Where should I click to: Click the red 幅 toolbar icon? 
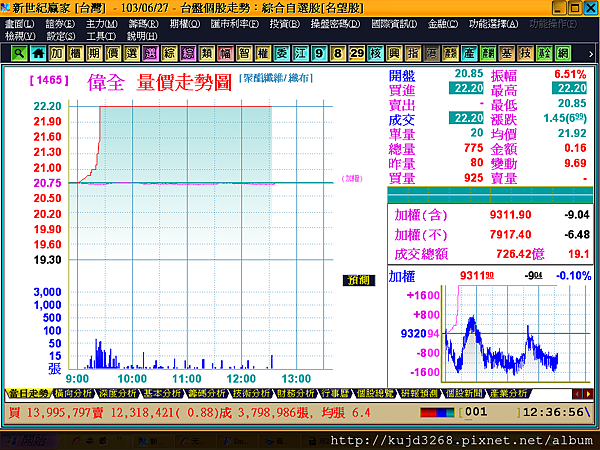click(x=225, y=53)
